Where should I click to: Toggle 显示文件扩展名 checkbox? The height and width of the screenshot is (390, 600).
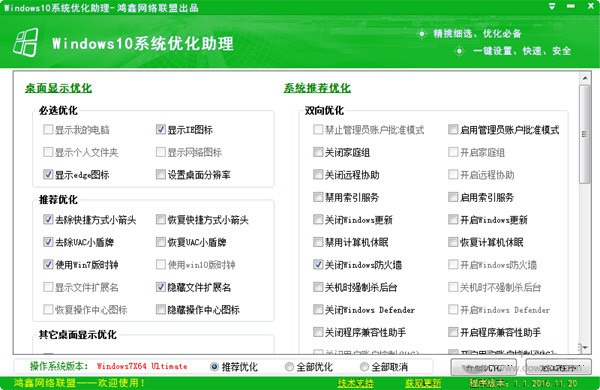click(x=48, y=287)
